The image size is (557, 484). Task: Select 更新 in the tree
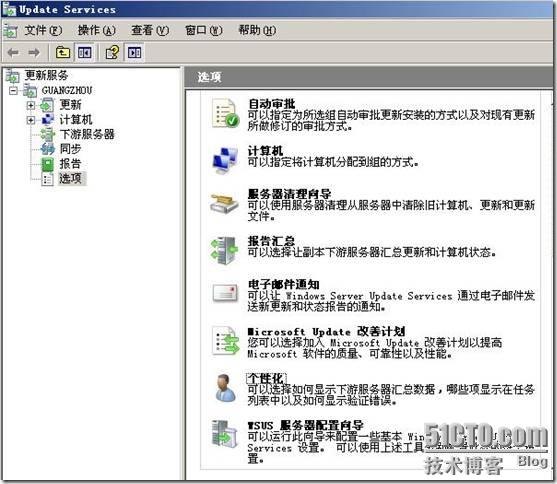coord(70,105)
